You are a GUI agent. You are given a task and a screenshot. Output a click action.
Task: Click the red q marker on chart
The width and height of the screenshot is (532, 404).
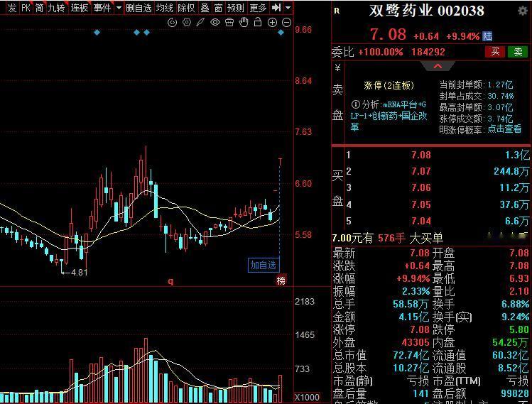point(170,281)
